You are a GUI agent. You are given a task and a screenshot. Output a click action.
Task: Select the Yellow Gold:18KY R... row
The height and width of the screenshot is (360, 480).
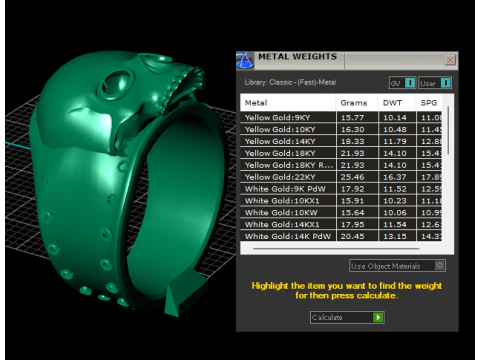point(341,165)
